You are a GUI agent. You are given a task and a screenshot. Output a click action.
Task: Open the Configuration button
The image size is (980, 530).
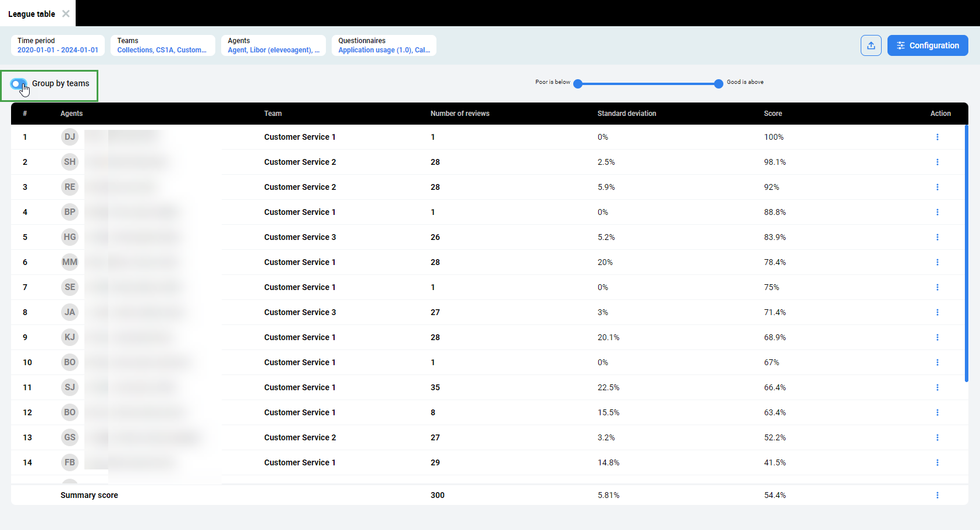(927, 45)
